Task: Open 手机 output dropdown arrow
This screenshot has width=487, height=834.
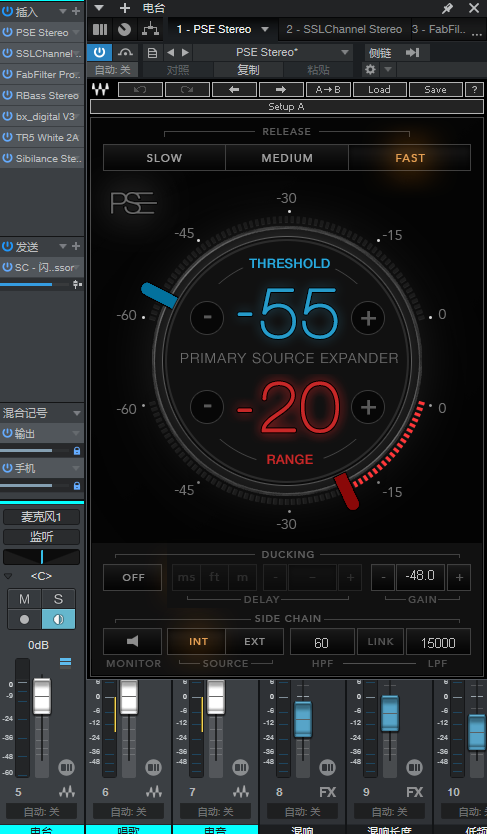Action: pyautogui.click(x=77, y=469)
